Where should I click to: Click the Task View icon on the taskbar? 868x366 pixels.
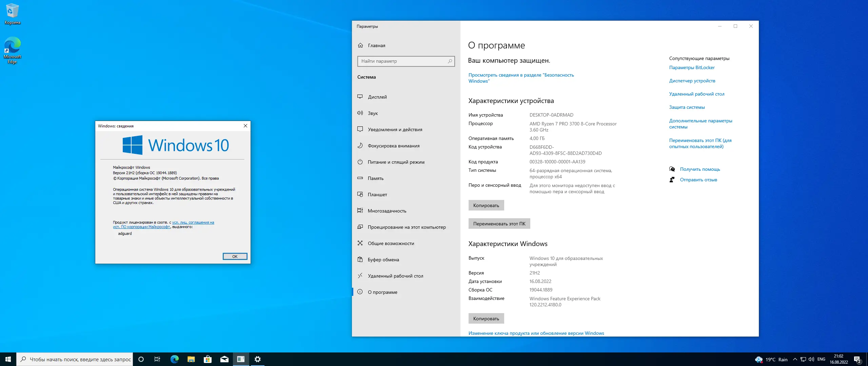(x=157, y=359)
